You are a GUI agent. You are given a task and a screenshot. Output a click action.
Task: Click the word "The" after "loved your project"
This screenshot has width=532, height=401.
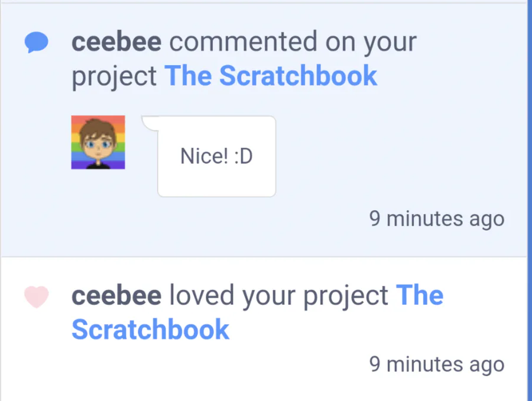pyautogui.click(x=420, y=295)
